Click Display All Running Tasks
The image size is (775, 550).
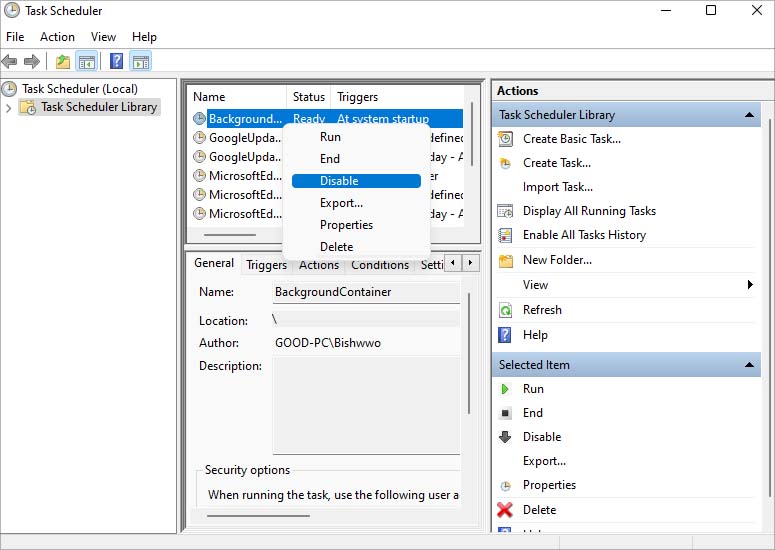point(589,211)
